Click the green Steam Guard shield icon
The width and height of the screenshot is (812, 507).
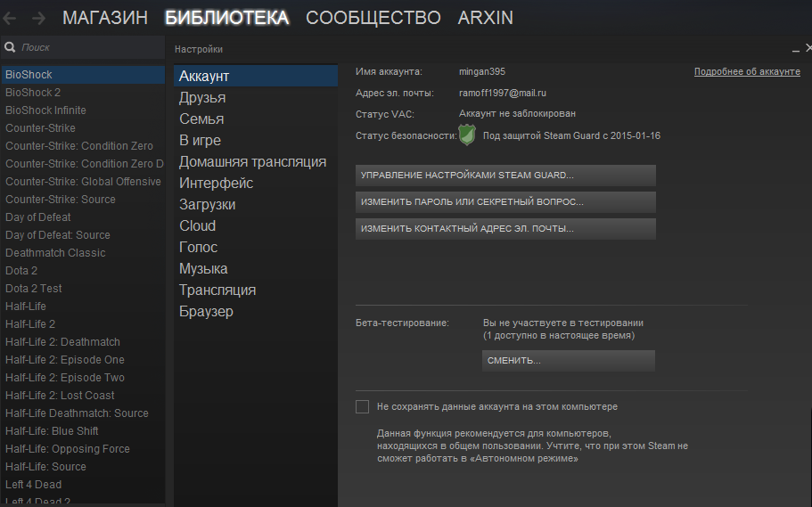coord(467,135)
